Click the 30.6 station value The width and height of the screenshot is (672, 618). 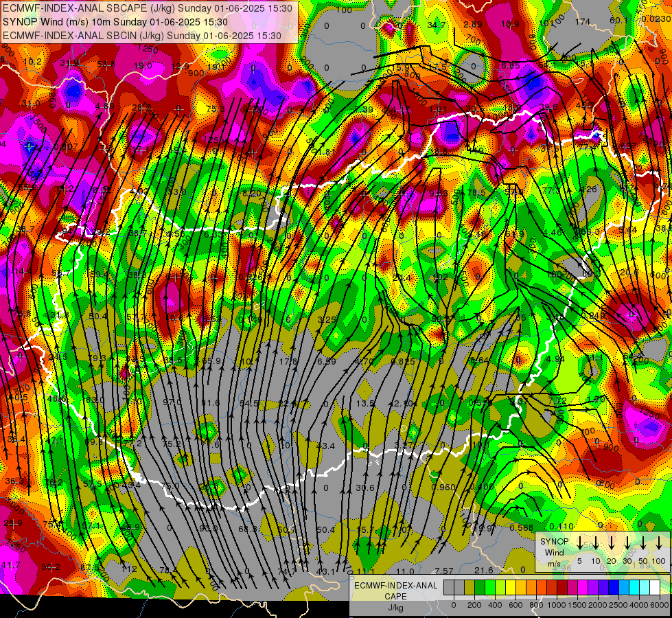(x=364, y=488)
